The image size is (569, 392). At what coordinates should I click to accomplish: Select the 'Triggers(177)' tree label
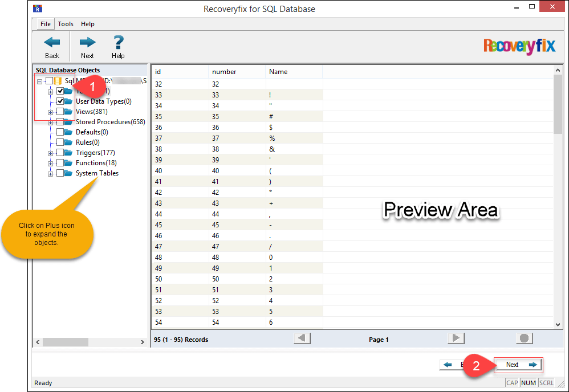coord(95,153)
